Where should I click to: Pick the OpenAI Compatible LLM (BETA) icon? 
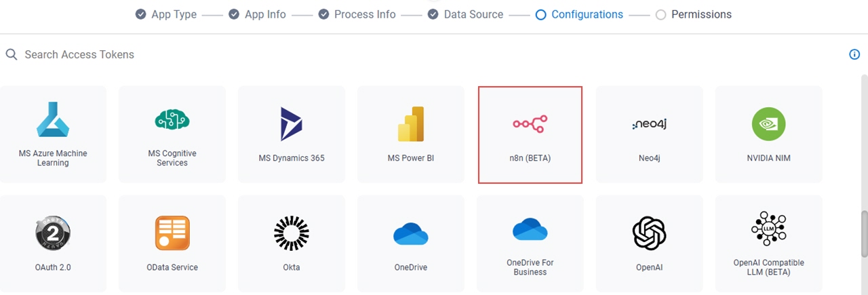coord(769,229)
